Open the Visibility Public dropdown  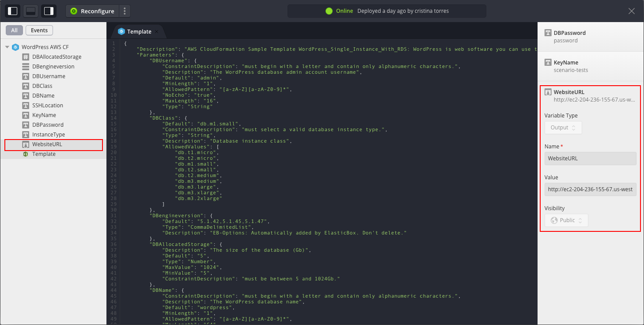coord(566,220)
